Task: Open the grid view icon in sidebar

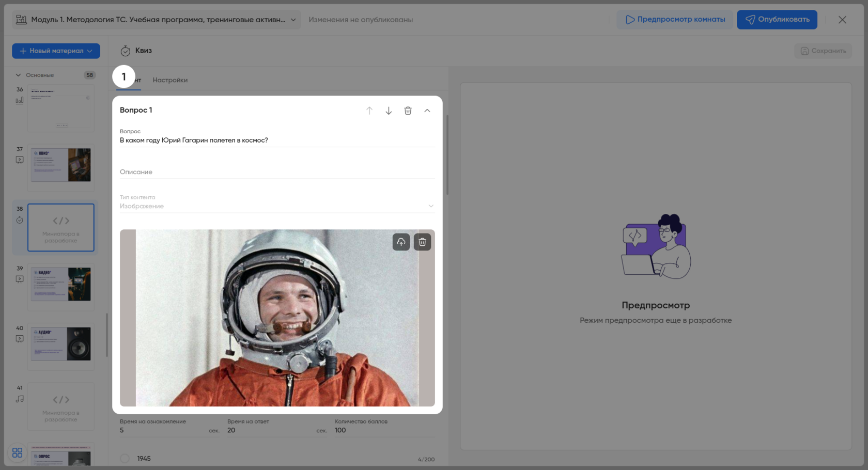Action: (x=17, y=453)
